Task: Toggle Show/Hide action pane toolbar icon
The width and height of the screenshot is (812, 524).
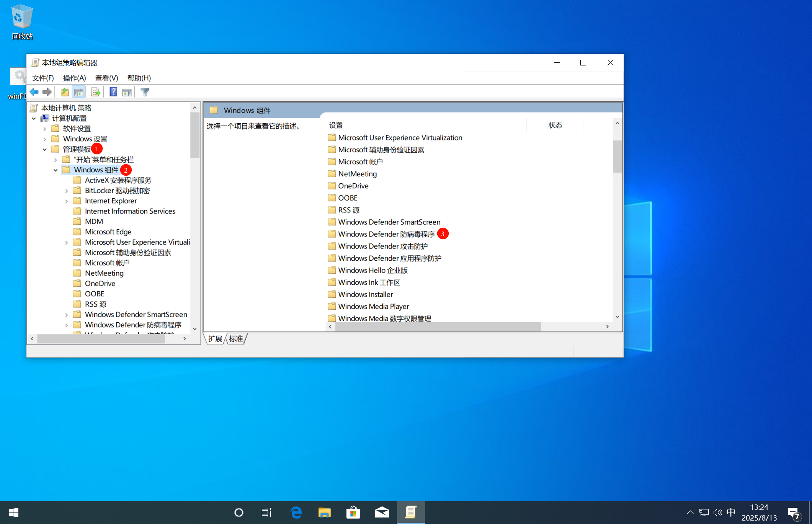Action: click(x=127, y=92)
